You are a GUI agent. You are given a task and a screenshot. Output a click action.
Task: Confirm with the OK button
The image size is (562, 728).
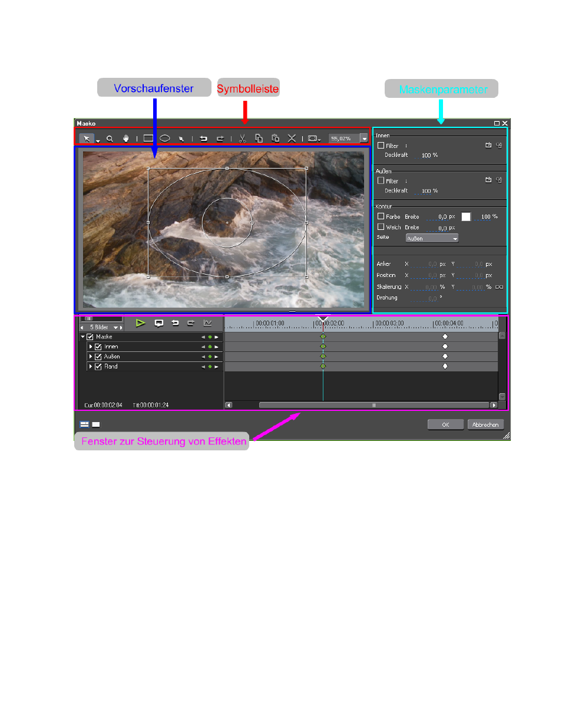445,424
